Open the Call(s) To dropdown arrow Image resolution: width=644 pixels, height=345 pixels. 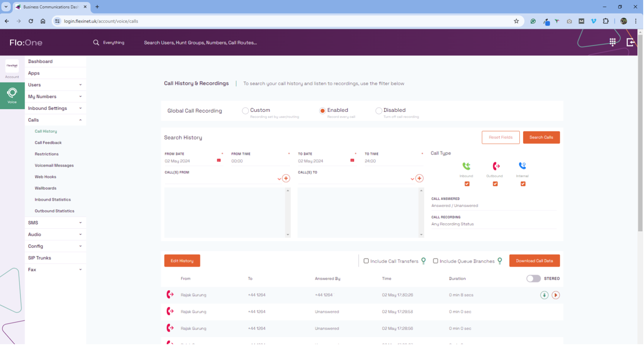pyautogui.click(x=412, y=178)
